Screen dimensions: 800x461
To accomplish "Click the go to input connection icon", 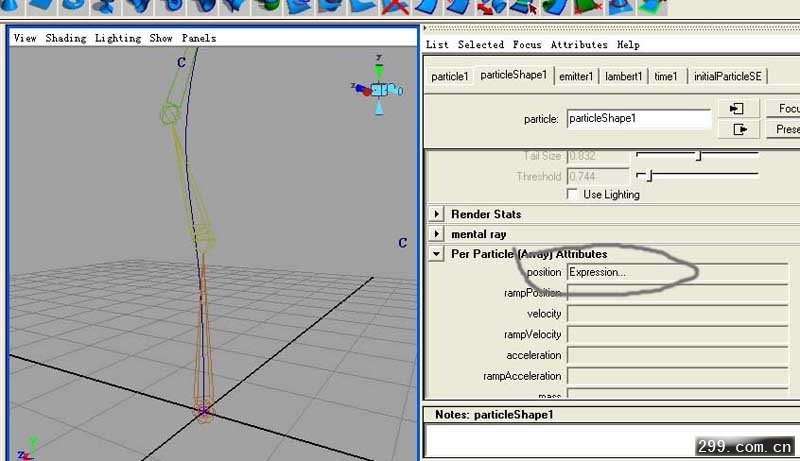I will 738,109.
